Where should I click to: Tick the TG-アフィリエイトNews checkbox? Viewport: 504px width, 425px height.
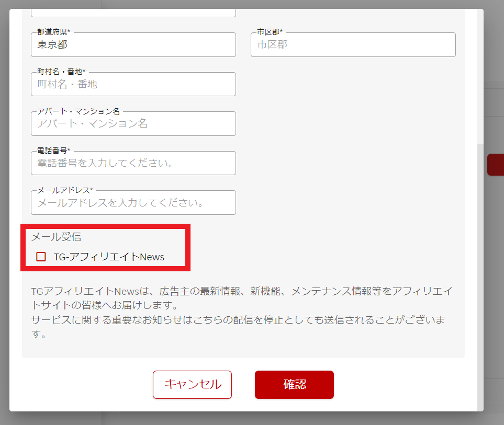pyautogui.click(x=41, y=257)
